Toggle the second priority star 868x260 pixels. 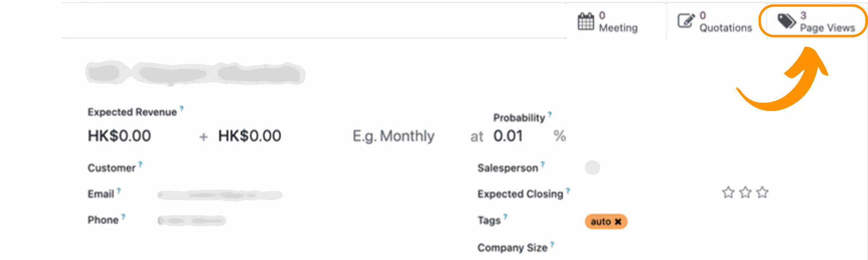745,192
